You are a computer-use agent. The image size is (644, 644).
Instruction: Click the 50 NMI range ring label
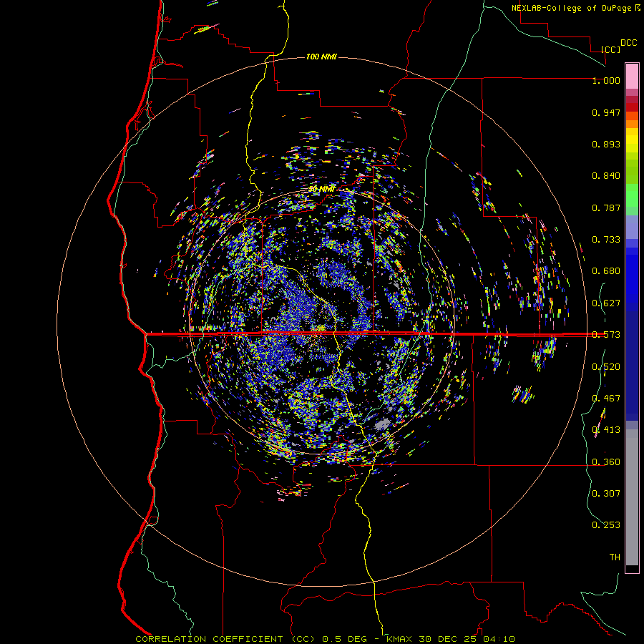point(321,190)
